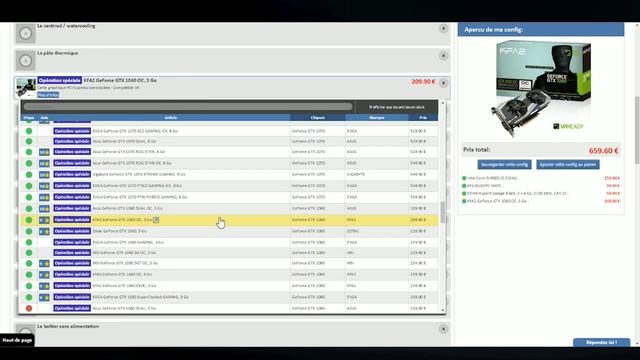Screen dimensions: 640x360
Task: Click the review icon on the MSI GTX 1060 3GT OC row
Action: (44, 264)
